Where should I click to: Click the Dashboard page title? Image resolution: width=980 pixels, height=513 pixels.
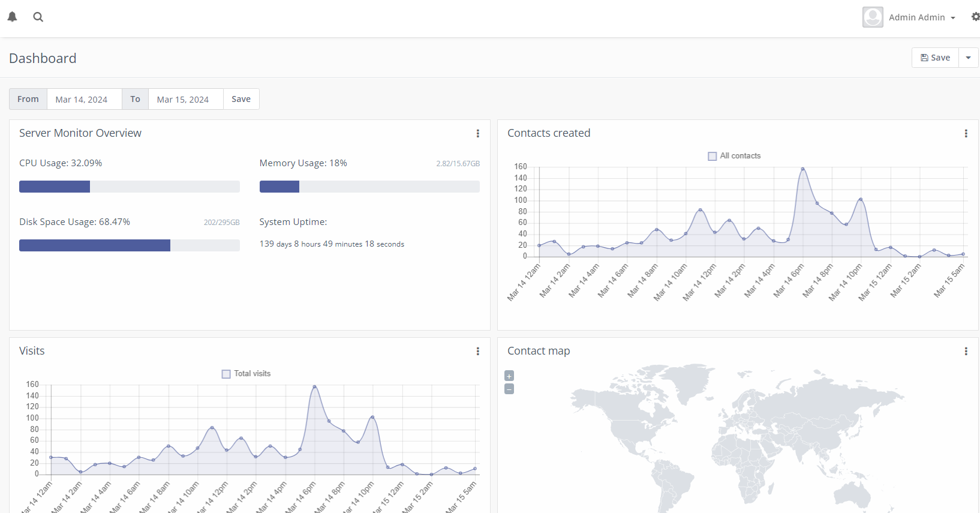click(x=43, y=58)
